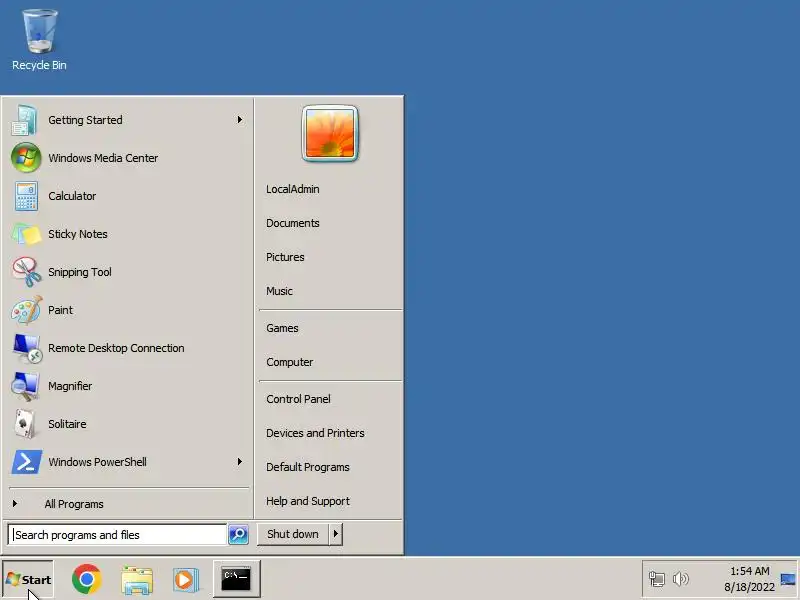Expand the All Programs arrow
The height and width of the screenshot is (600, 800).
tap(15, 504)
